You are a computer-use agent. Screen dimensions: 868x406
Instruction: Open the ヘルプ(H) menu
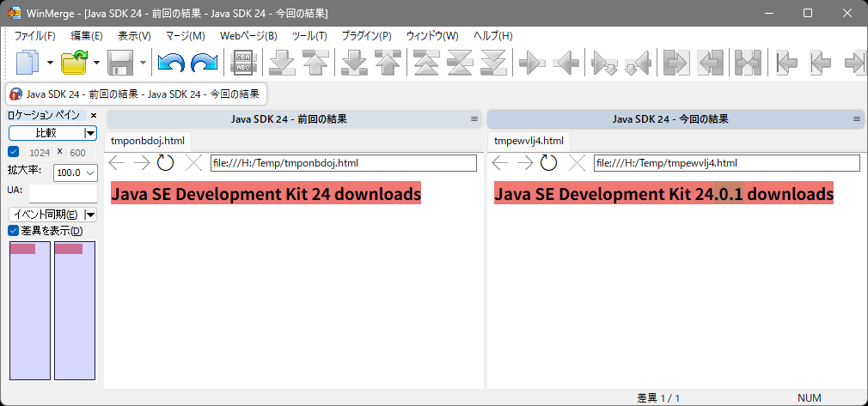tap(493, 36)
